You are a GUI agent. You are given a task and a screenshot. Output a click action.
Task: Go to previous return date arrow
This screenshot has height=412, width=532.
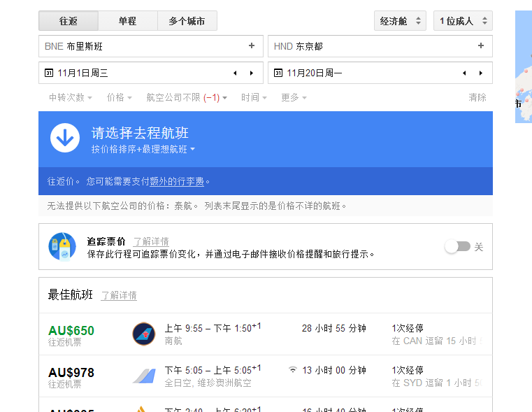[464, 73]
